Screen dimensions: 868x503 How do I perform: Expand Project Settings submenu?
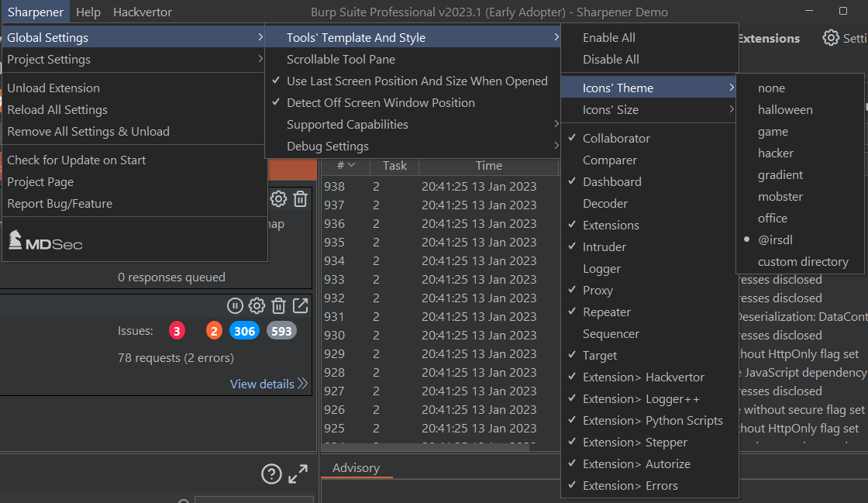135,59
